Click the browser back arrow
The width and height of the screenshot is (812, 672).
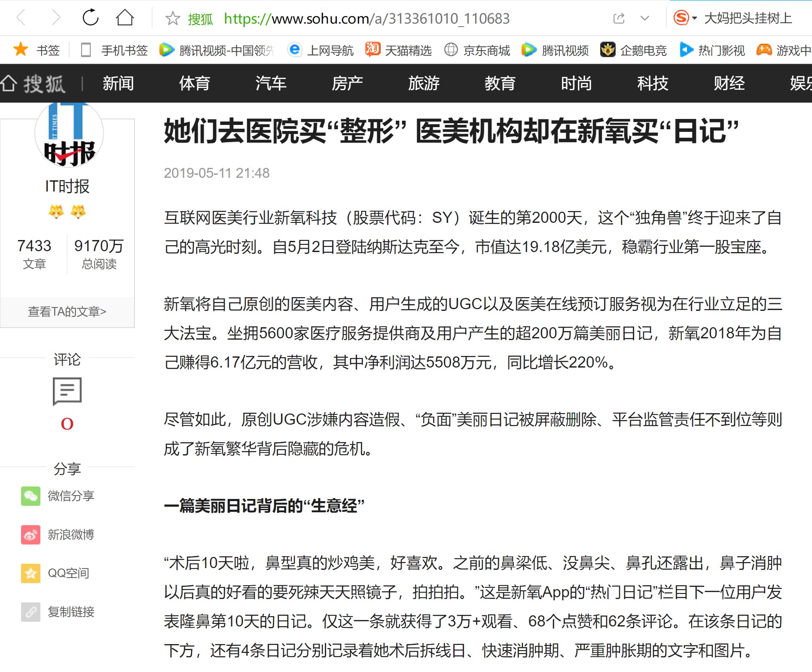pos(21,18)
